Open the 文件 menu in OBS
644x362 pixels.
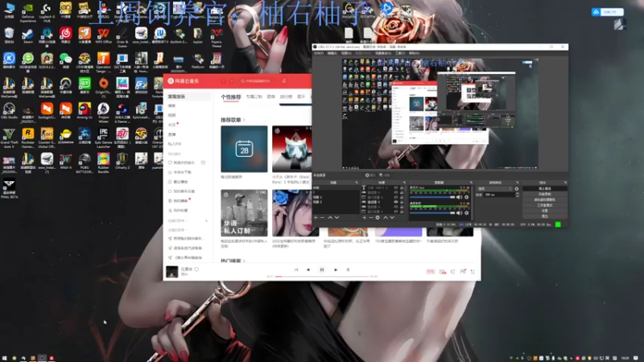319,53
